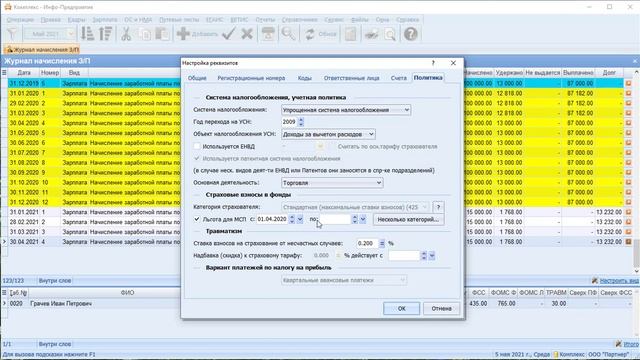Open journal grid menu icon beside Дата header
The height and width of the screenshot is (360, 640).
pos(4,73)
